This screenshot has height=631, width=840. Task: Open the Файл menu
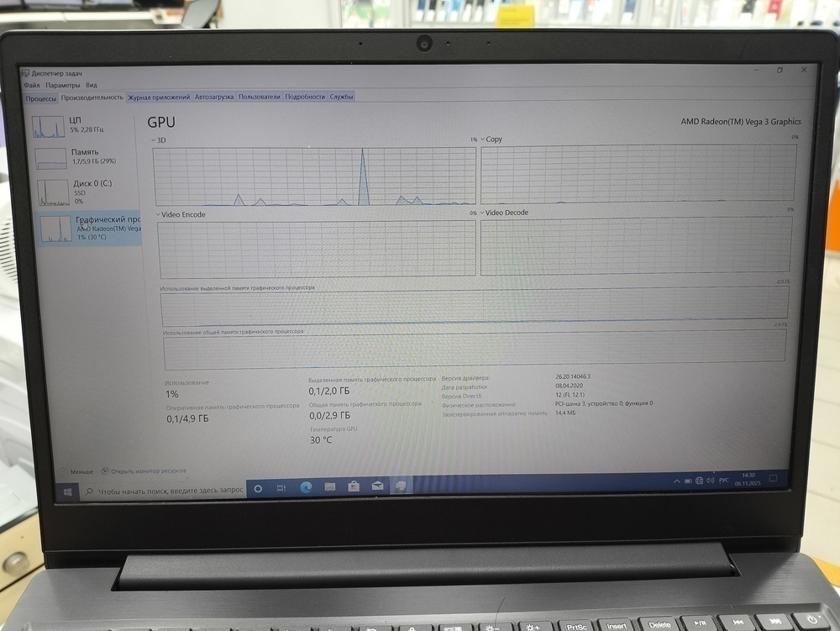click(32, 85)
